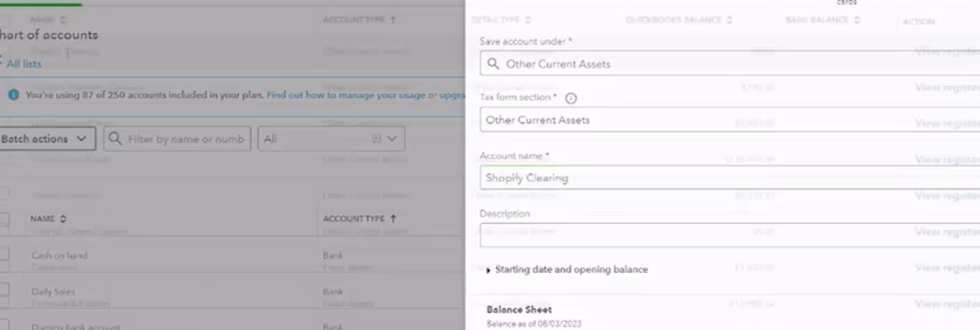
Task: Select the Cash on hand account name
Action: 60,255
